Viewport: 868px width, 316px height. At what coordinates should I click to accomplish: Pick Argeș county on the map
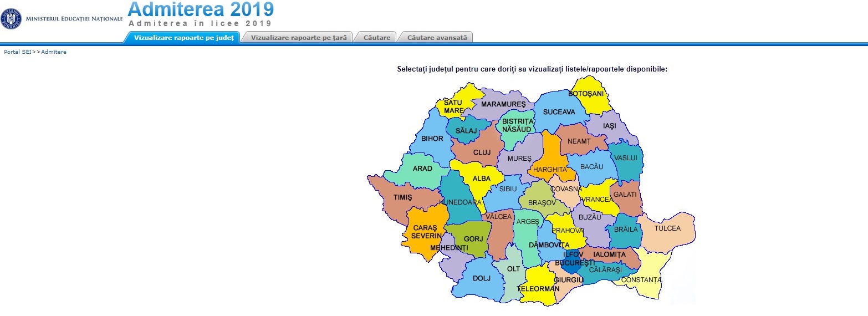point(527,222)
